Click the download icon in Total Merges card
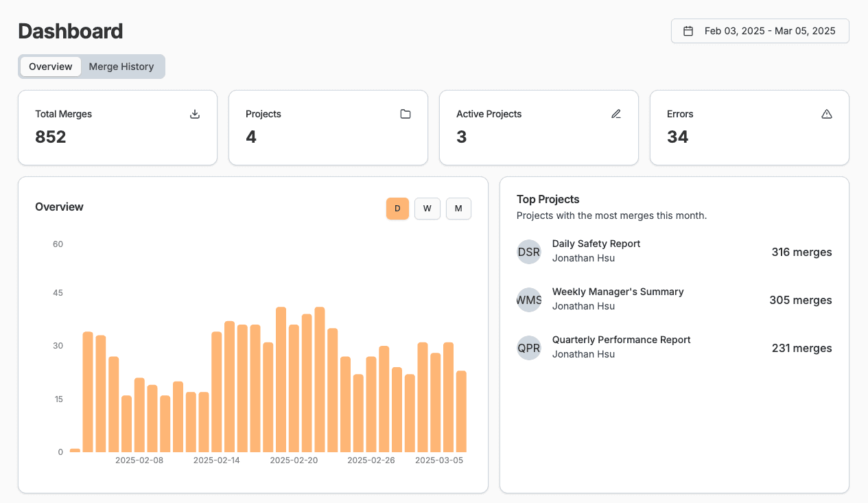The height and width of the screenshot is (503, 868). pyautogui.click(x=195, y=114)
